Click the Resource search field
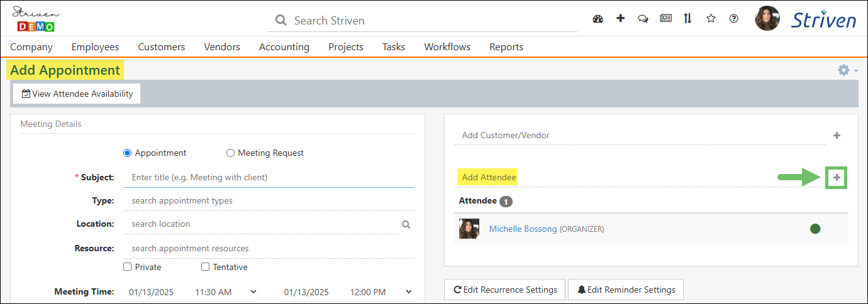This screenshot has width=868, height=304. pos(269,248)
